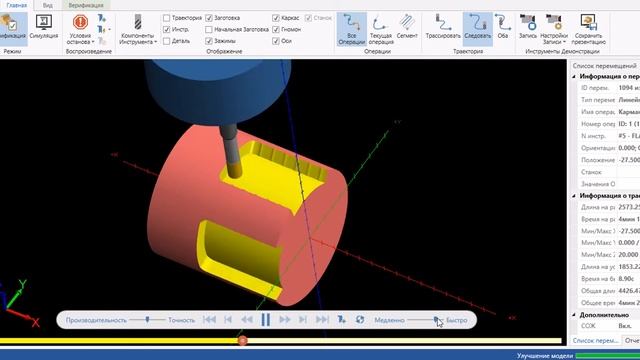Collapse Информация о траектории section
The width and height of the screenshot is (640, 360).
point(574,196)
